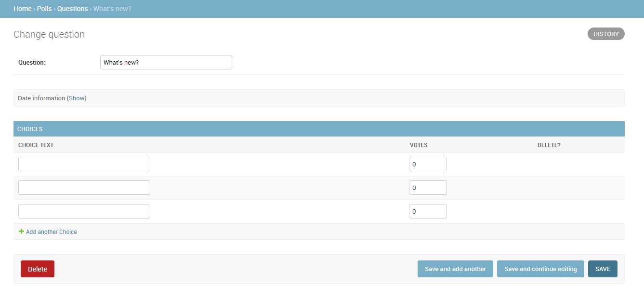Click Save and continue editing
Screen dimensions: 644x286
[540, 269]
